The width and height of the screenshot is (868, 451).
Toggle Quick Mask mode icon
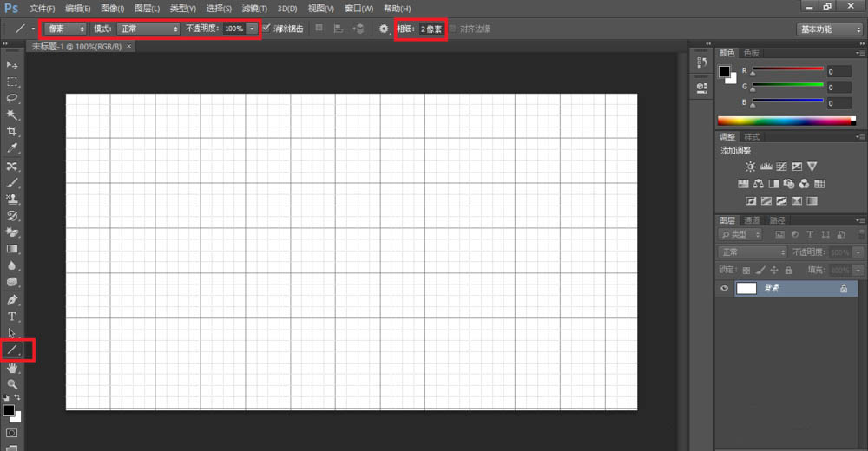[11, 433]
